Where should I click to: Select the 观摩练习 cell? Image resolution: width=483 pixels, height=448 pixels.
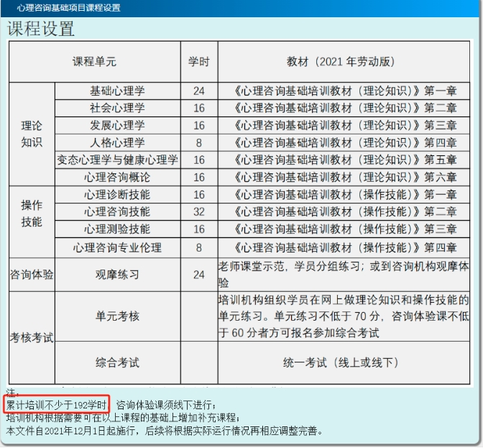[x=117, y=275]
